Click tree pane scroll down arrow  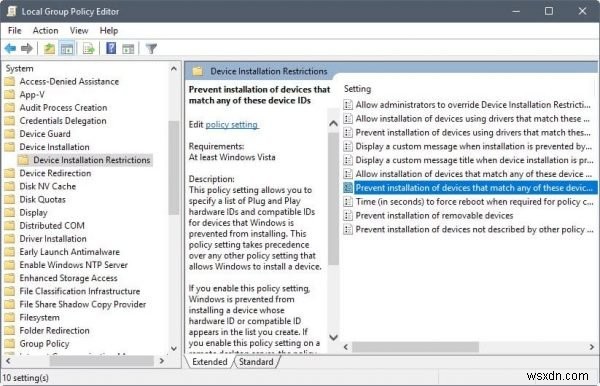click(x=173, y=348)
